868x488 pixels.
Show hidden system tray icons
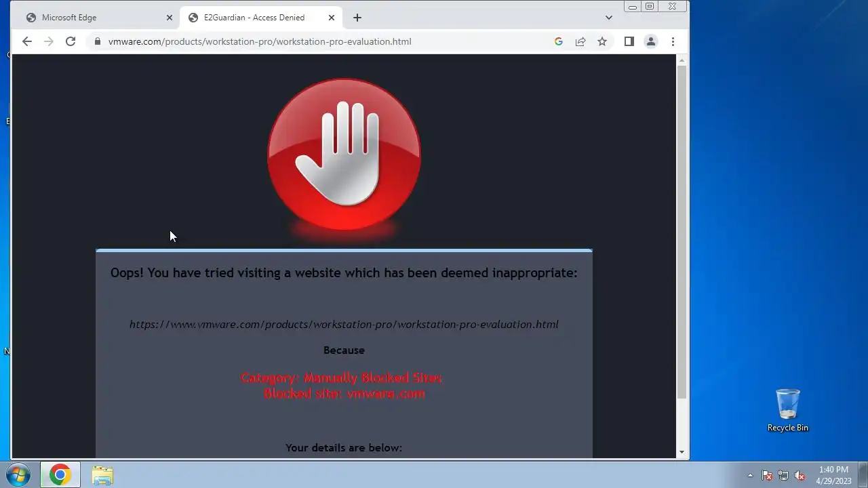click(x=750, y=475)
